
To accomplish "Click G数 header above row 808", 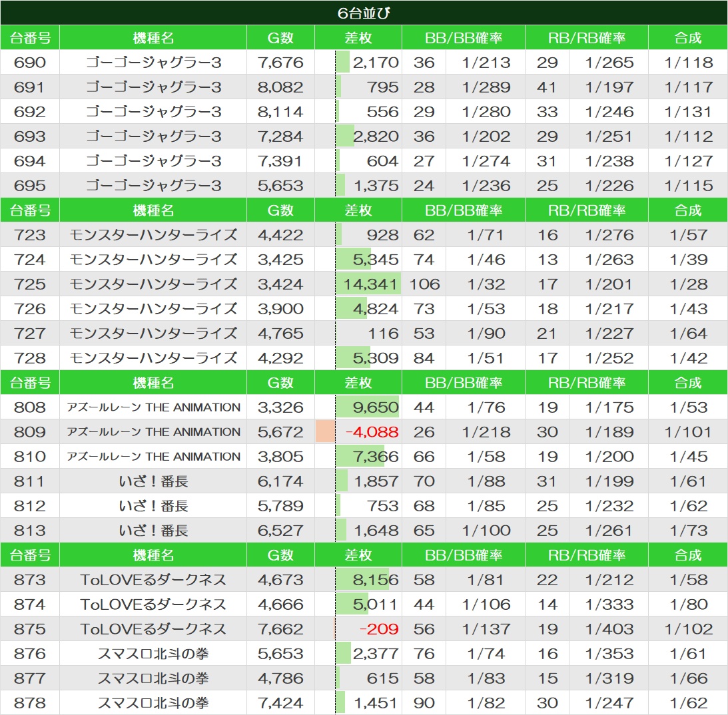I will [280, 382].
